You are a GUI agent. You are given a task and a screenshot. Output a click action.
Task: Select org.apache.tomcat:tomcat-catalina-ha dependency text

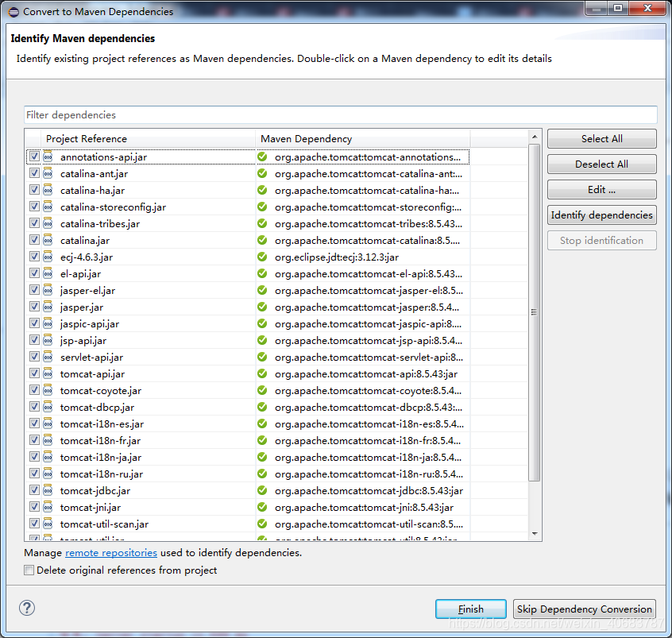click(x=367, y=191)
